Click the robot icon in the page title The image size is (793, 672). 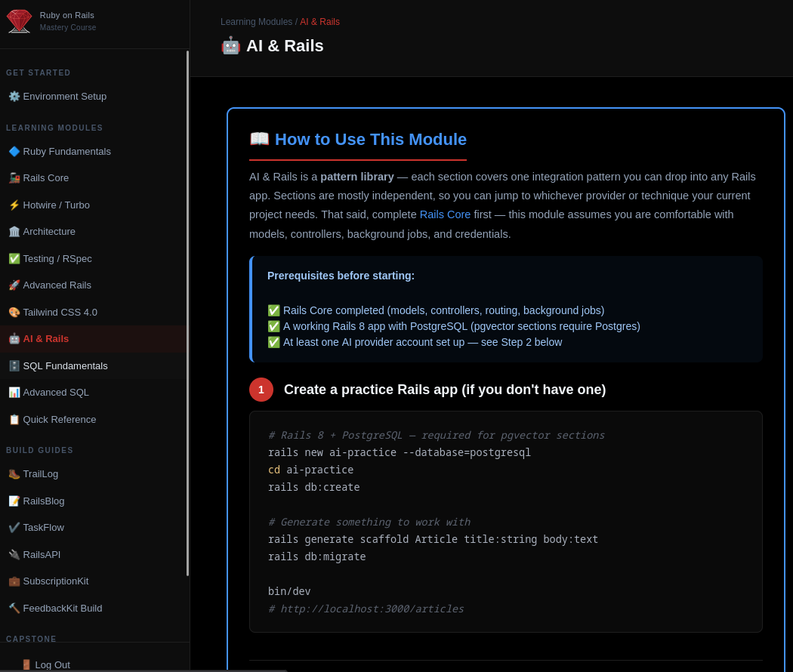click(x=230, y=45)
